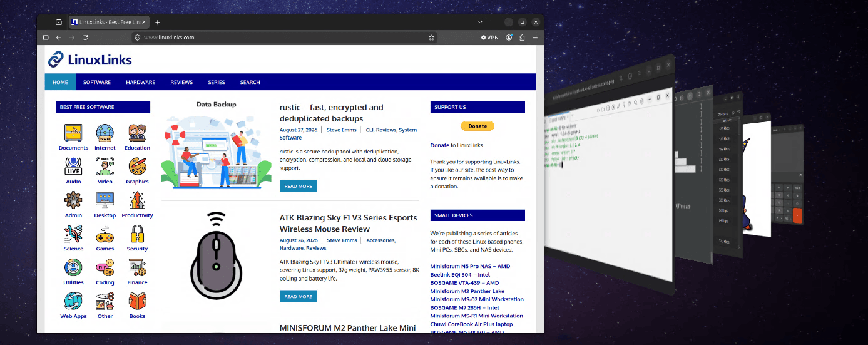The width and height of the screenshot is (868, 345).
Task: Open the REVIEWS menu item
Action: point(181,82)
